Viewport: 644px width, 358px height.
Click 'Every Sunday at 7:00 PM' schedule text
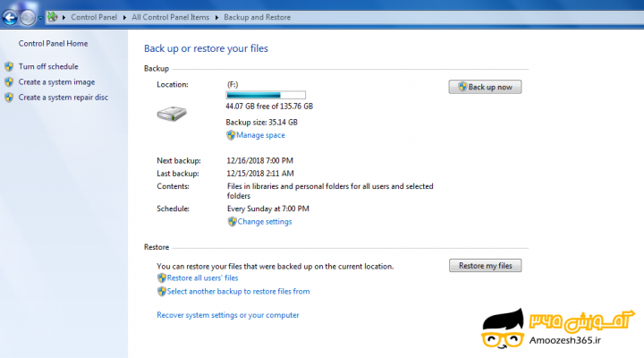(x=267, y=209)
